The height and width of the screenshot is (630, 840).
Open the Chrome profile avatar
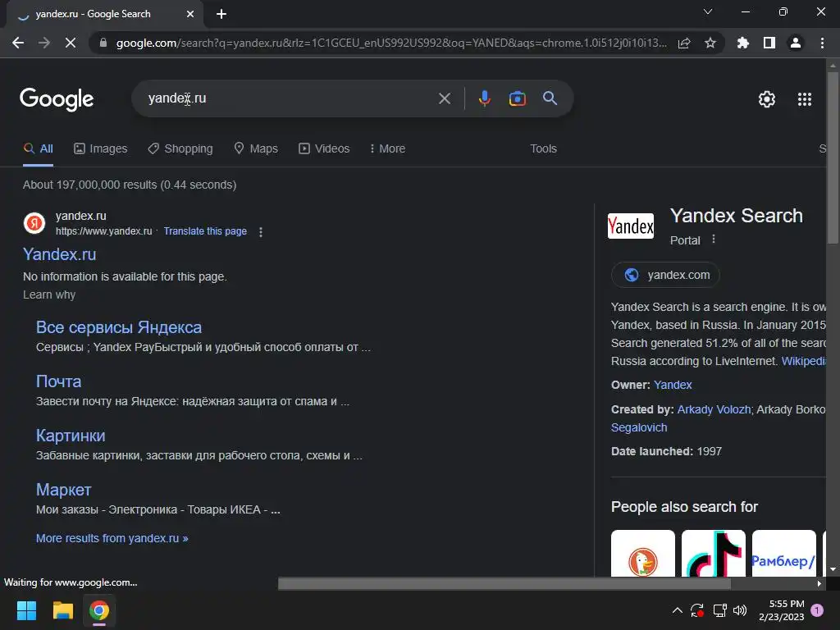click(x=796, y=43)
